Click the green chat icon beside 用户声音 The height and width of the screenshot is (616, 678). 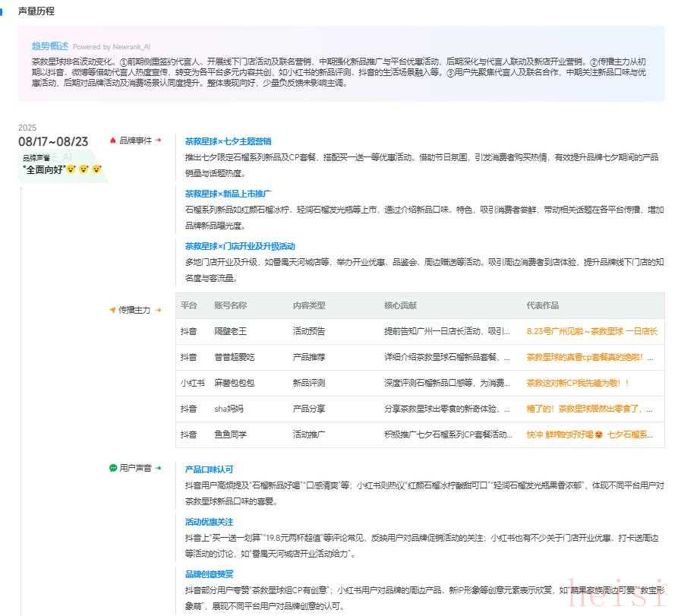pos(113,469)
